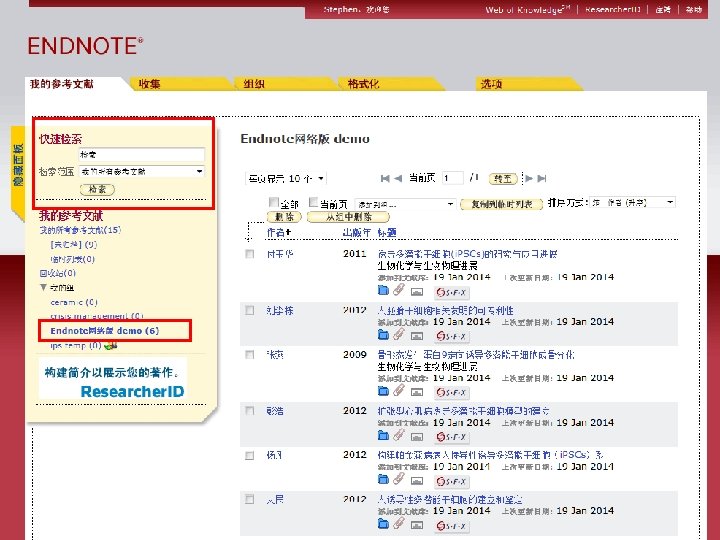Click figure icon on the 人诱导性多能干细胞 reference
This screenshot has width=720, height=540.
(416, 525)
